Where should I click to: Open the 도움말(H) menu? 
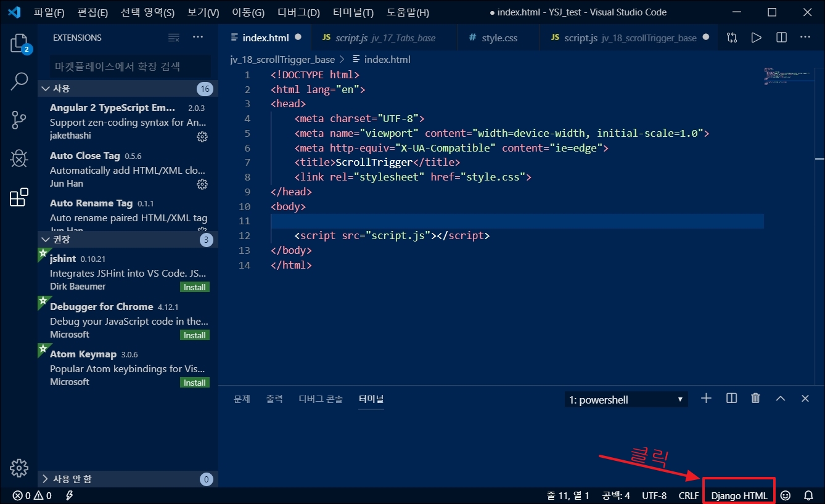(x=408, y=12)
